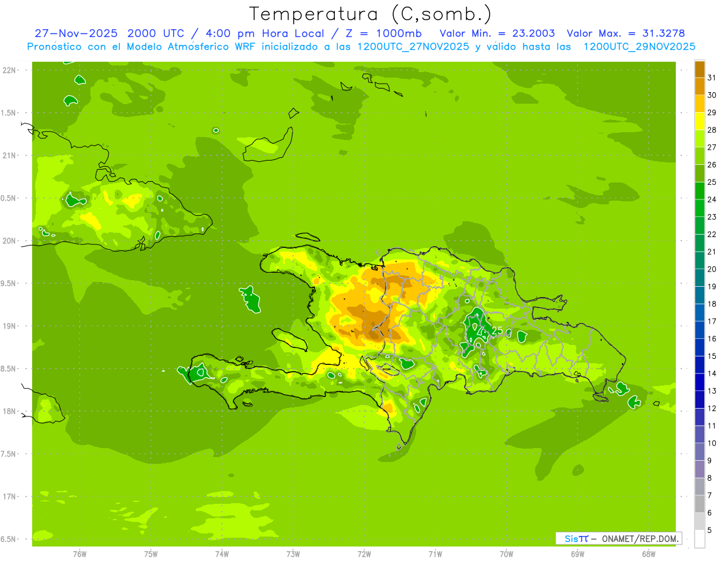Click the 72W longitude axis label
The image size is (728, 562).
pos(364,554)
